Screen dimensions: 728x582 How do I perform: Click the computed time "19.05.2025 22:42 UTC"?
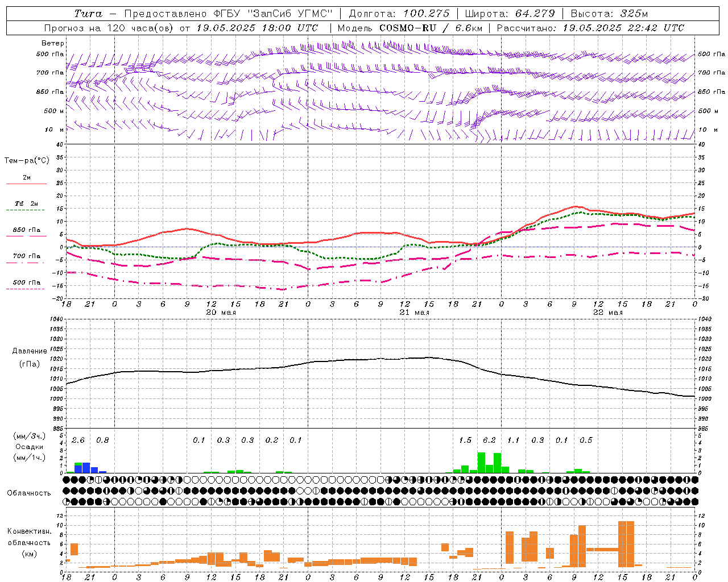click(x=623, y=28)
